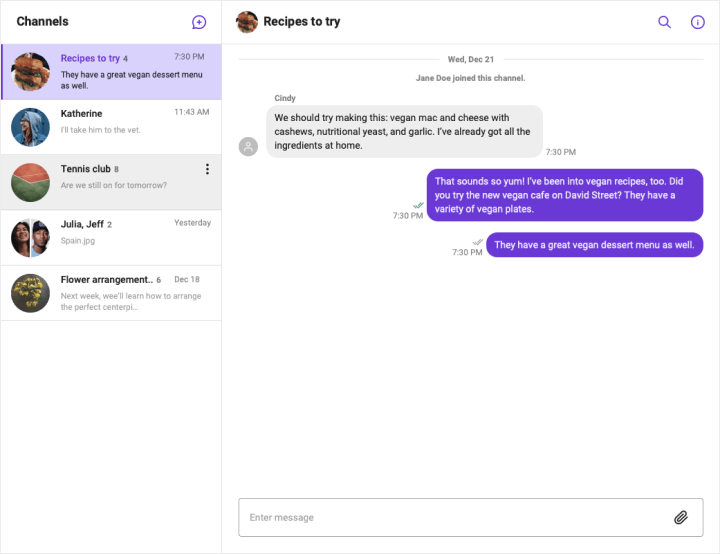The image size is (720, 554).
Task: Click the Flower arrangement channel image
Action: (30, 293)
